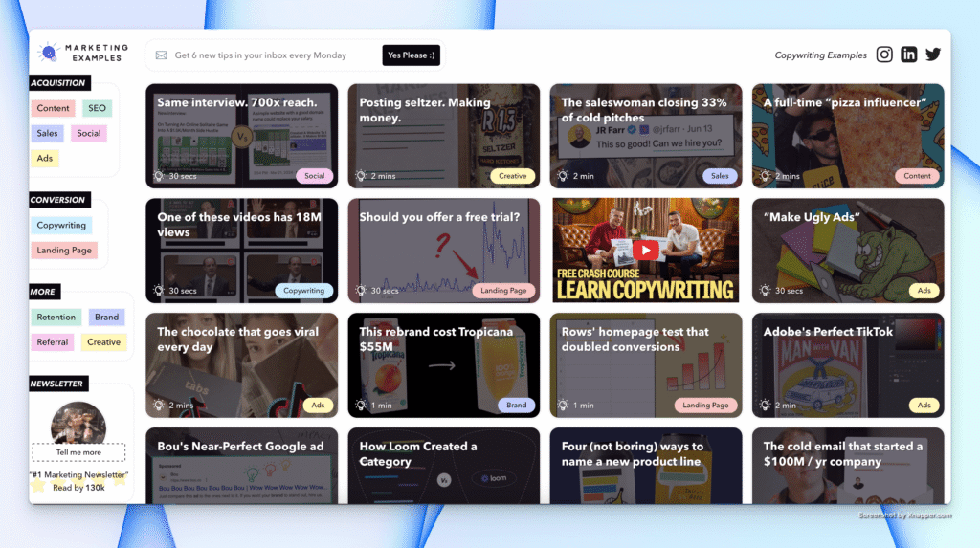
Task: Click the NEWSLETTER section heading
Action: 57,384
